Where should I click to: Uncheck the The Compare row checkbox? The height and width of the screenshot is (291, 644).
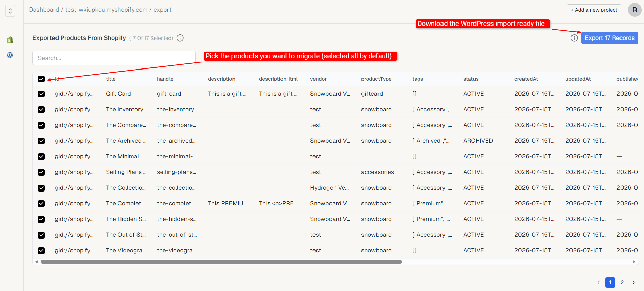(41, 125)
